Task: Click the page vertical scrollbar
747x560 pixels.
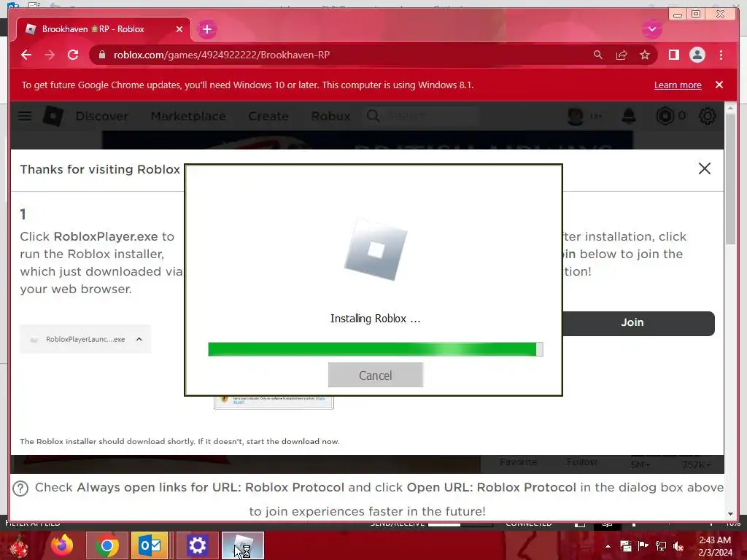Action: click(730, 181)
